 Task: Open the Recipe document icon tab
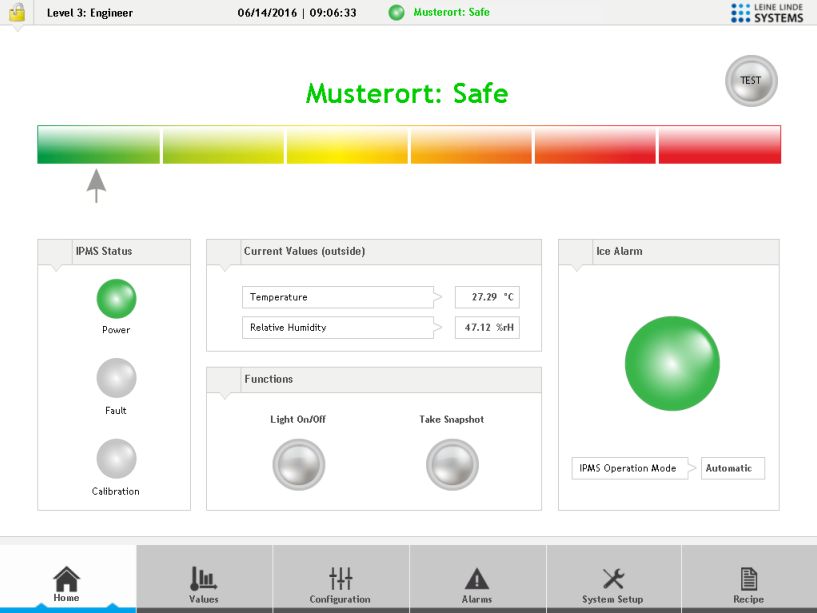(x=748, y=583)
